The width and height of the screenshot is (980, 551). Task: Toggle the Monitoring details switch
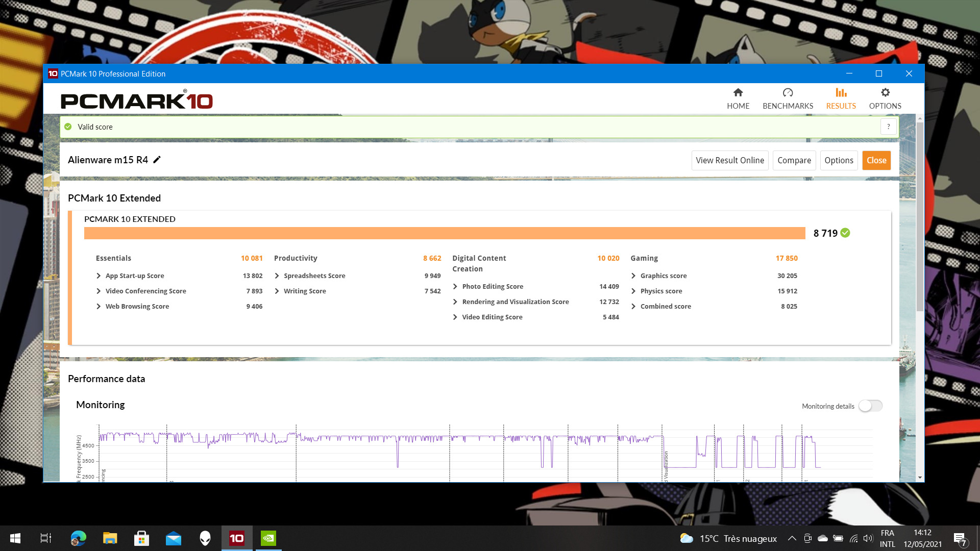click(871, 406)
